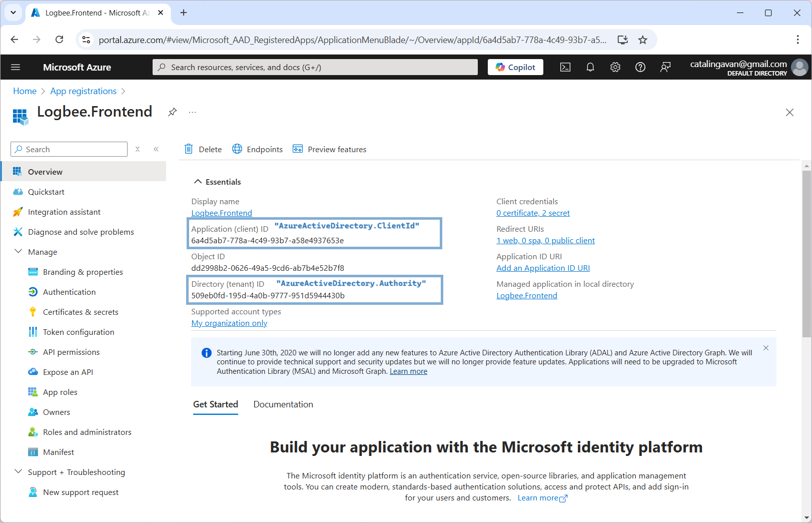Open Certificates & secrets in the sidebar

point(80,312)
